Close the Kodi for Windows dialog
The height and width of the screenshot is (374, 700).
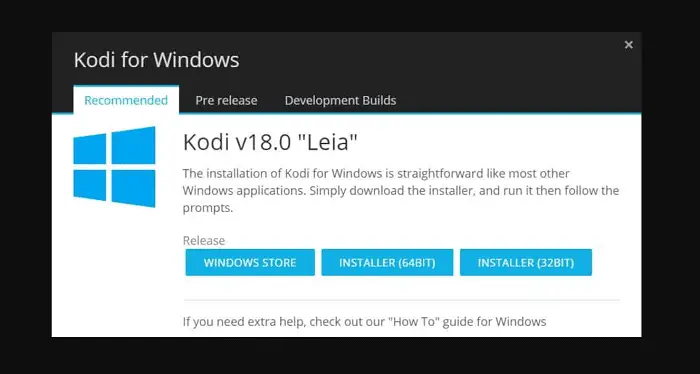tap(629, 45)
